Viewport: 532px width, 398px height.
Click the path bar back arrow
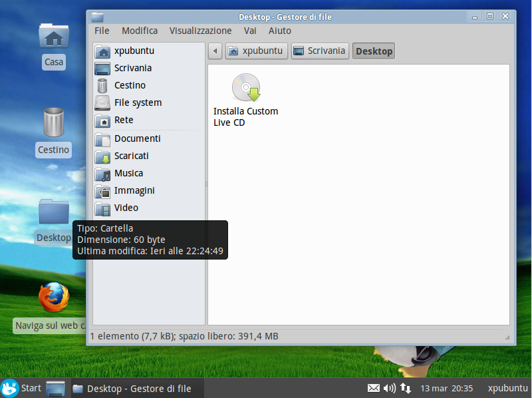215,51
